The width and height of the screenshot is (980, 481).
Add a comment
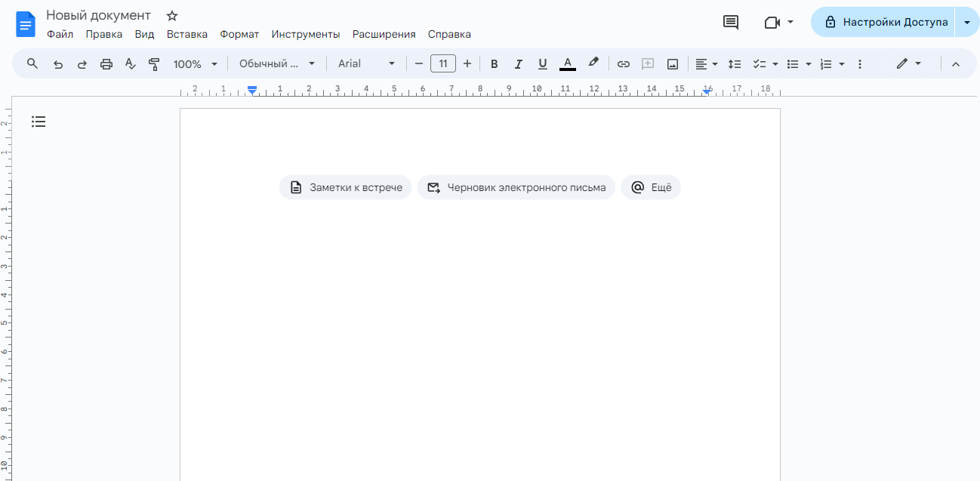(647, 63)
